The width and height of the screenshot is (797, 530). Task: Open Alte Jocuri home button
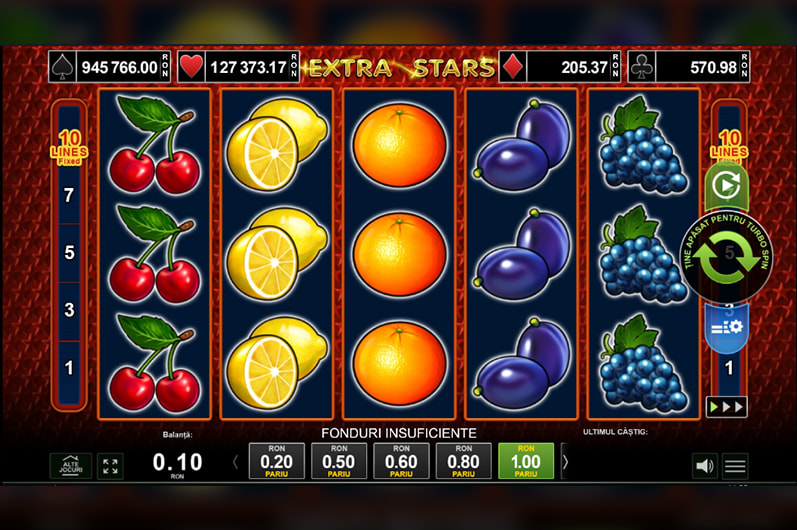tap(71, 465)
